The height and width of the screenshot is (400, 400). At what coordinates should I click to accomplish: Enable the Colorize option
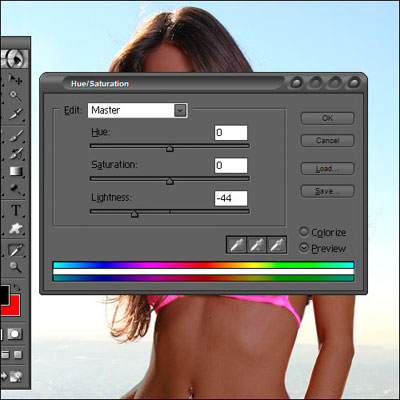pos(304,232)
